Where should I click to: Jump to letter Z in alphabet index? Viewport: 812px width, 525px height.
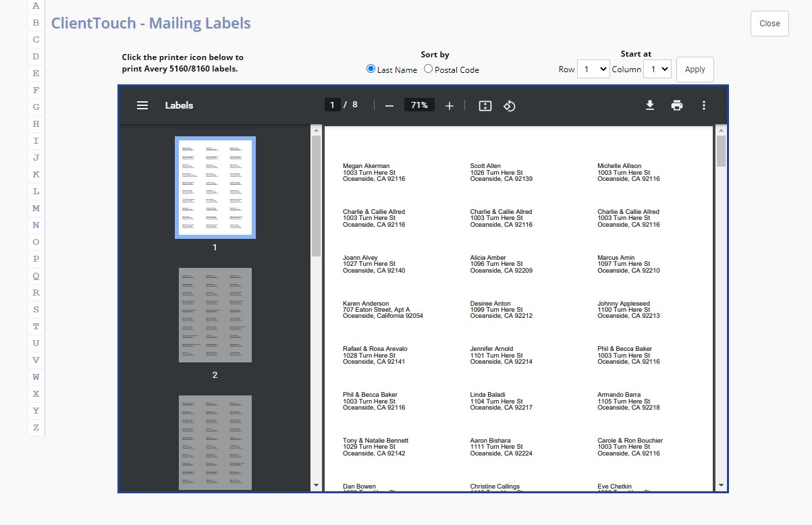(x=36, y=428)
